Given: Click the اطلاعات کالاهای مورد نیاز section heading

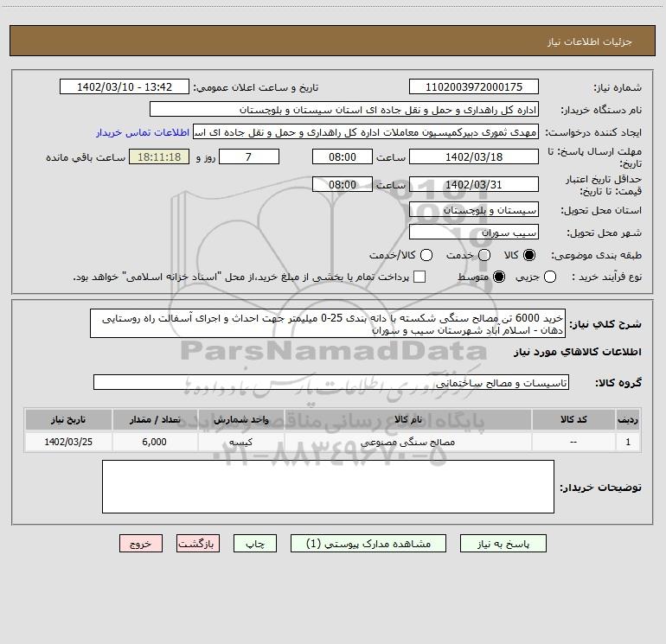Looking at the screenshot, I should [x=577, y=352].
